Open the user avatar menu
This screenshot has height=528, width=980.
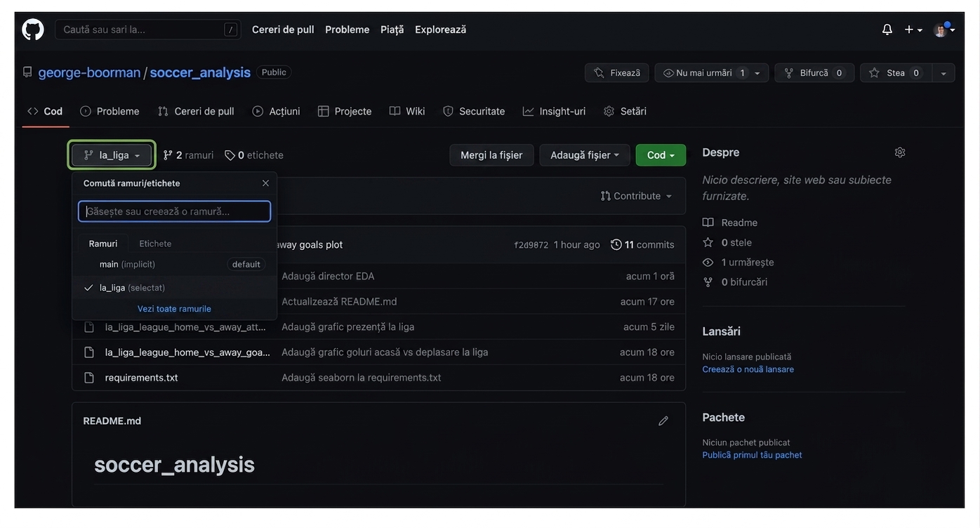pos(943,29)
